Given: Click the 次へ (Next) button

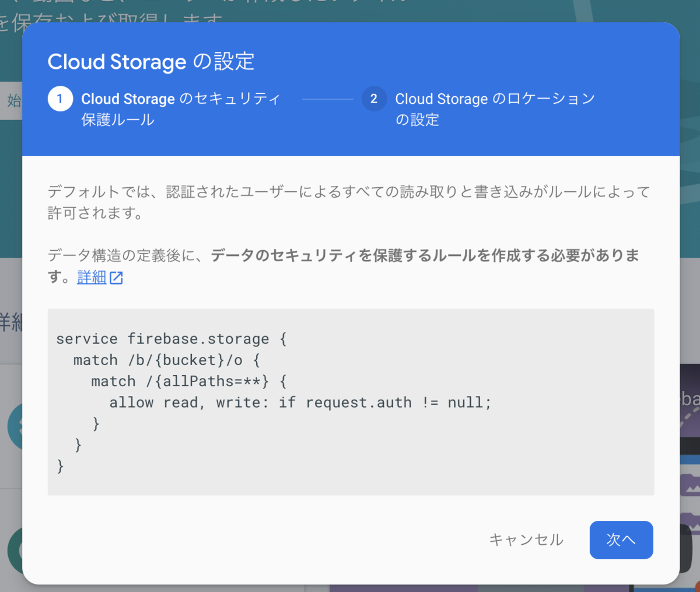Looking at the screenshot, I should (x=621, y=540).
